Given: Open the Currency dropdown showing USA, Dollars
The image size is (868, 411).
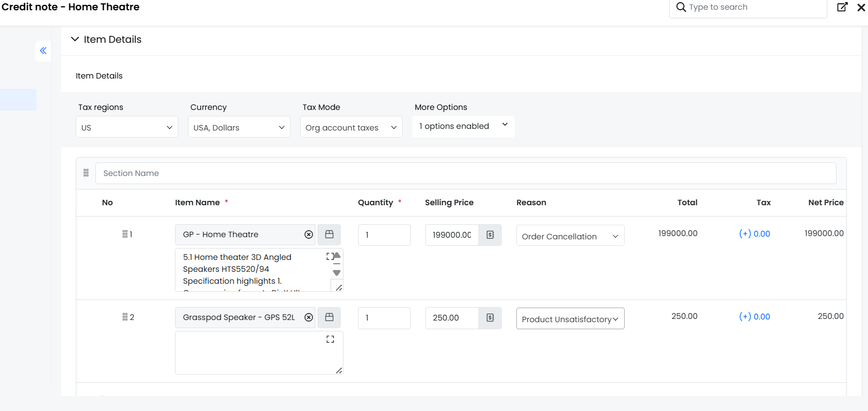Looking at the screenshot, I should click(239, 127).
